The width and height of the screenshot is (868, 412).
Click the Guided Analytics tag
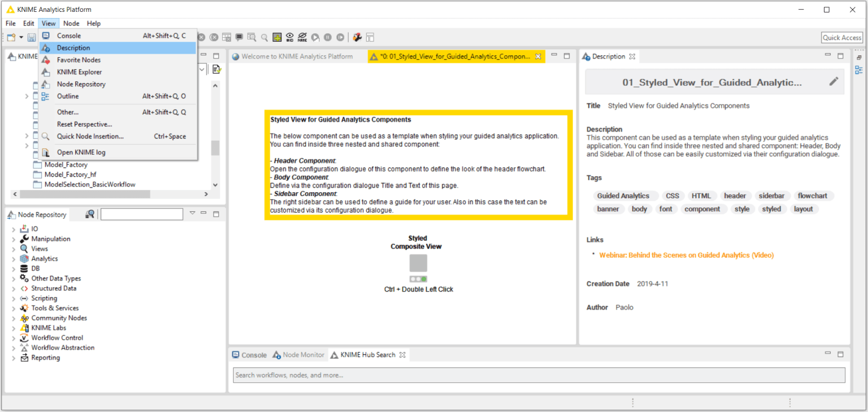pos(623,196)
